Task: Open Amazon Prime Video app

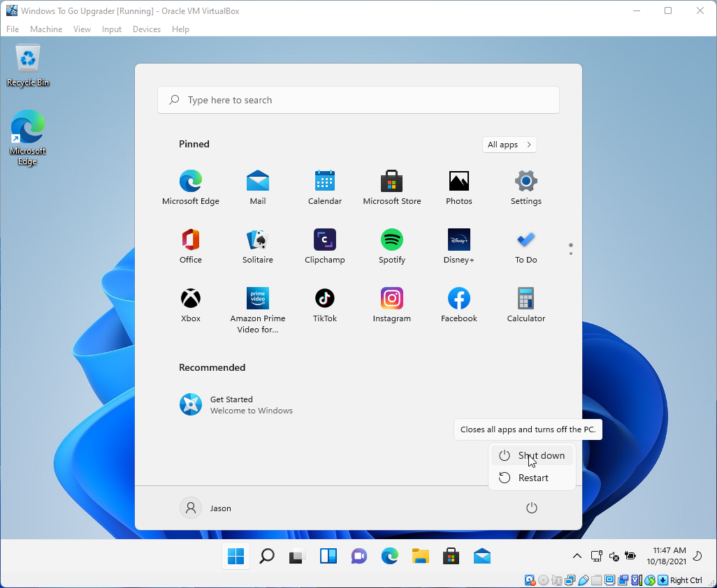Action: click(257, 310)
